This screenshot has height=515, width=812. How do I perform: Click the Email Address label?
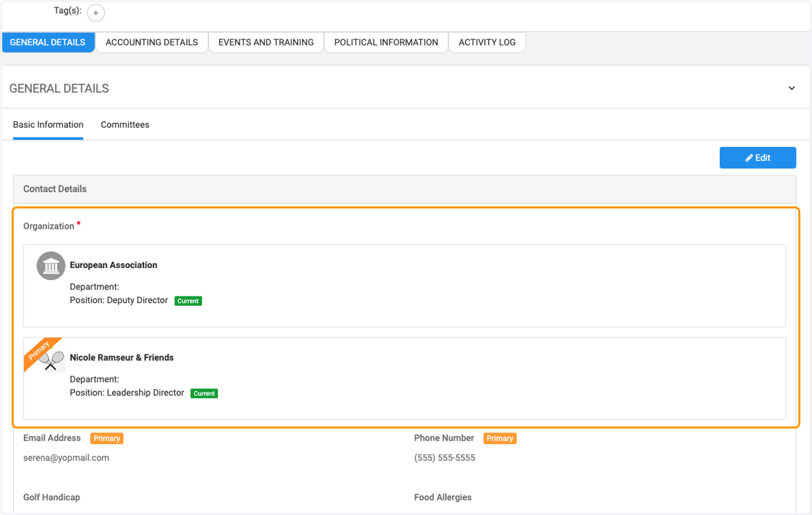pos(52,439)
